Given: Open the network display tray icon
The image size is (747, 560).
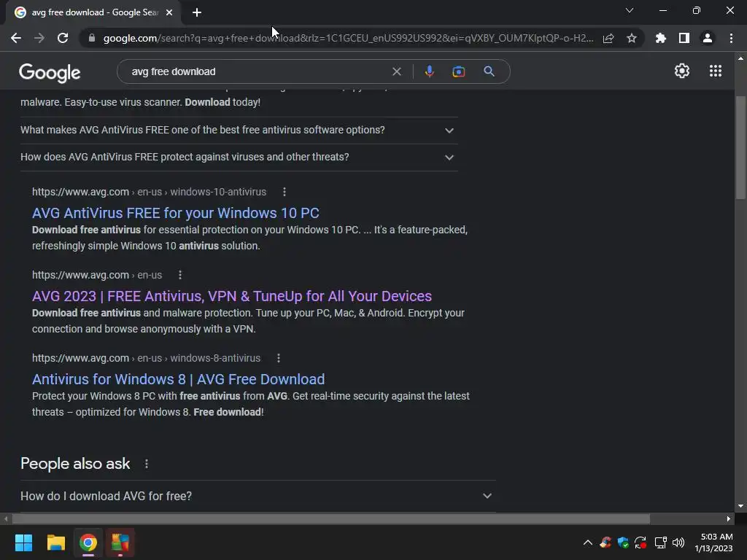Looking at the screenshot, I should tap(660, 542).
